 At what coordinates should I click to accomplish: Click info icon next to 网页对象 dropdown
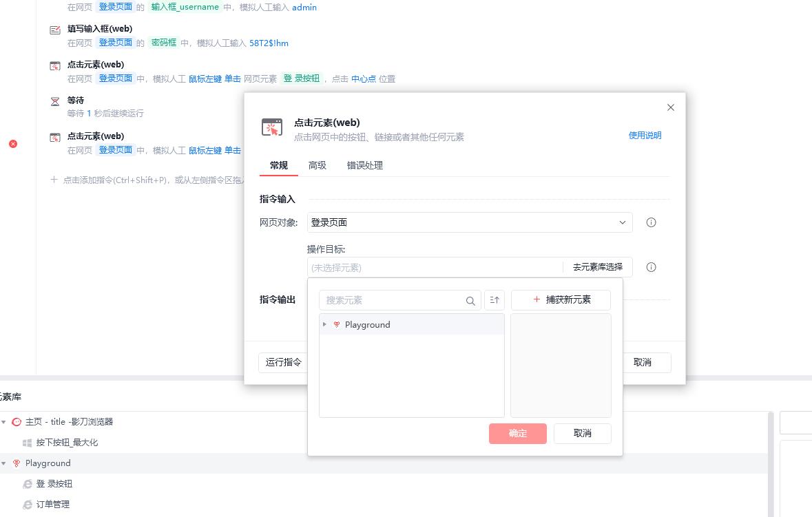click(x=651, y=222)
